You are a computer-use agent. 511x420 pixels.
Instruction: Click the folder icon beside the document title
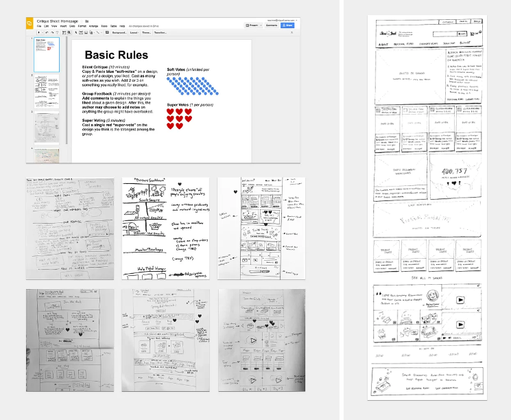87,21
